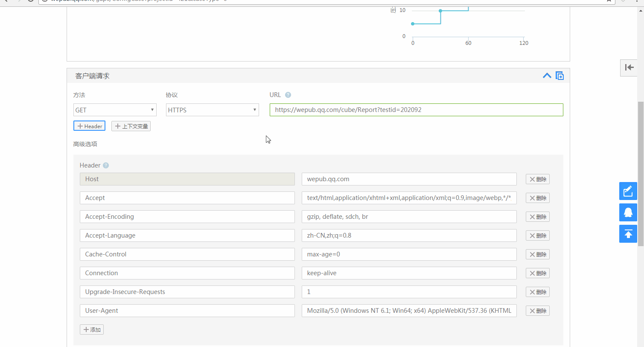Screen dimensions: 644x347
Task: Click the copy request icon beside the chevron
Action: point(559,76)
